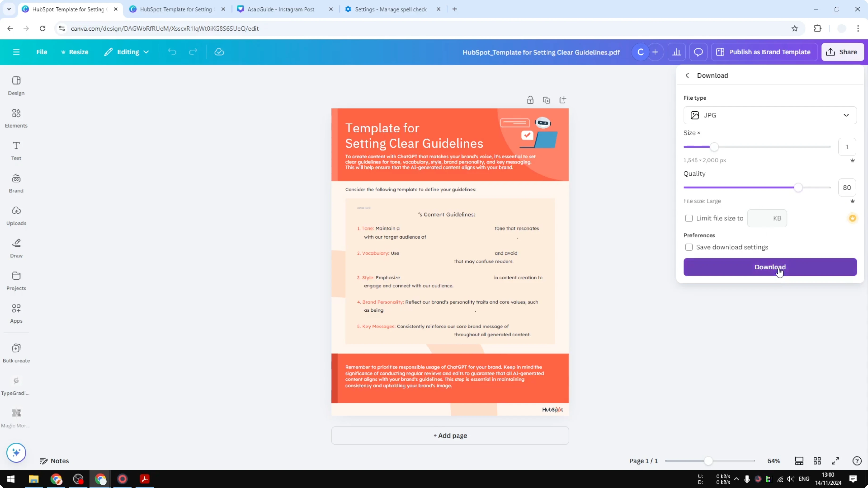Expand the Editing mode dropdown
This screenshot has width=868, height=488.
[x=127, y=52]
